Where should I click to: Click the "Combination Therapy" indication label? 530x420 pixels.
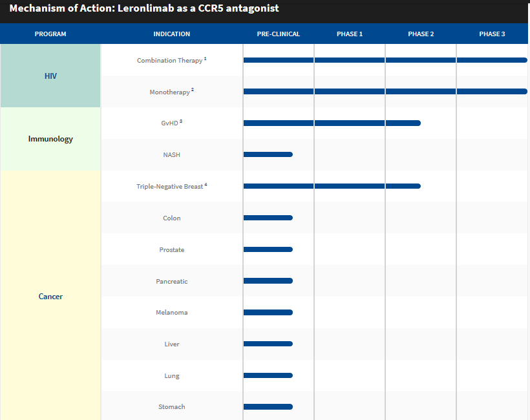pyautogui.click(x=170, y=61)
